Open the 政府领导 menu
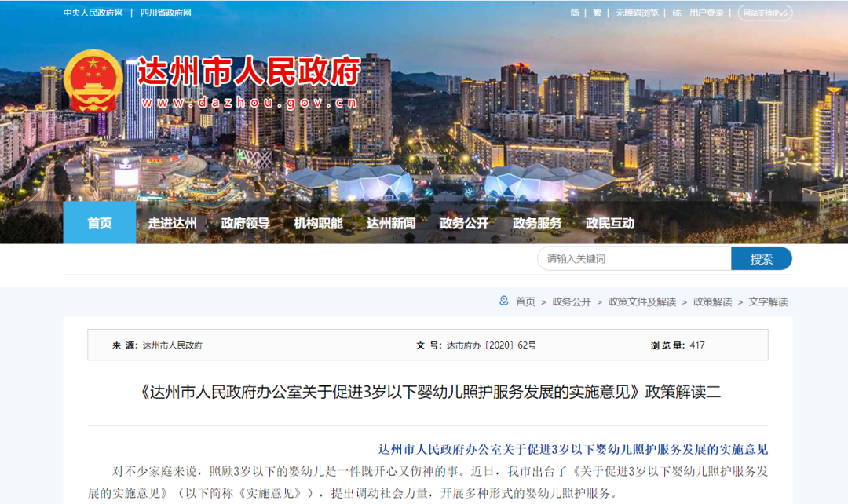The height and width of the screenshot is (504, 848). click(x=245, y=223)
